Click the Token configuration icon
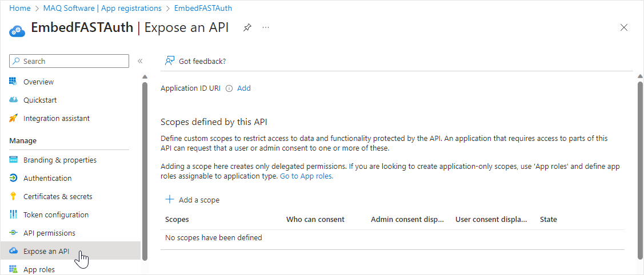The height and width of the screenshot is (275, 644). coord(14,215)
